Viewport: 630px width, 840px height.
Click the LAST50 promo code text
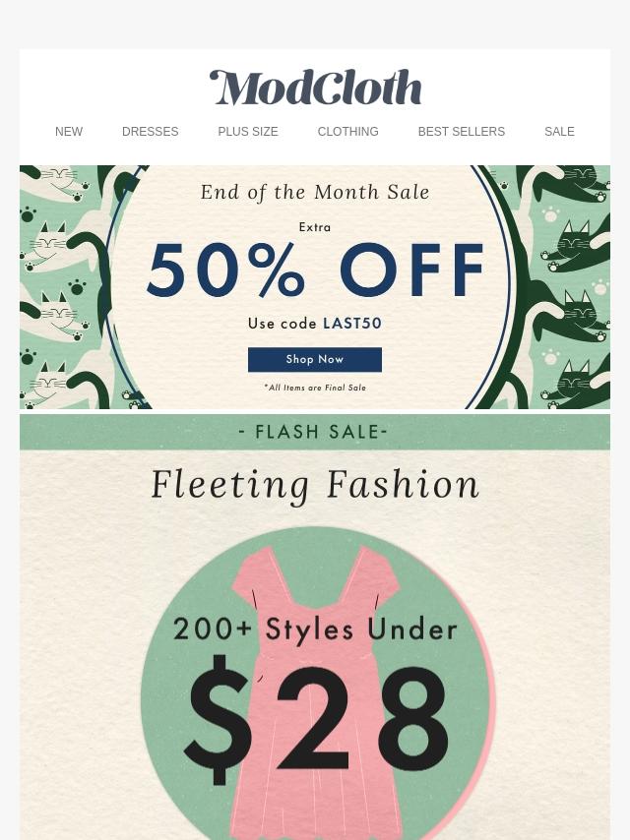click(x=352, y=323)
